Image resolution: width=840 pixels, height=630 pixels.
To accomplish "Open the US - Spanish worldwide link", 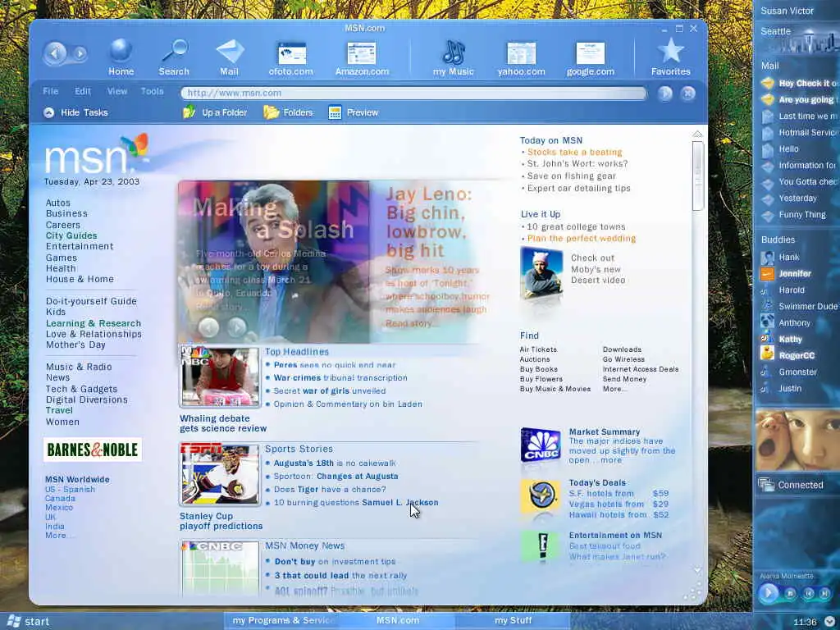I will pyautogui.click(x=71, y=489).
